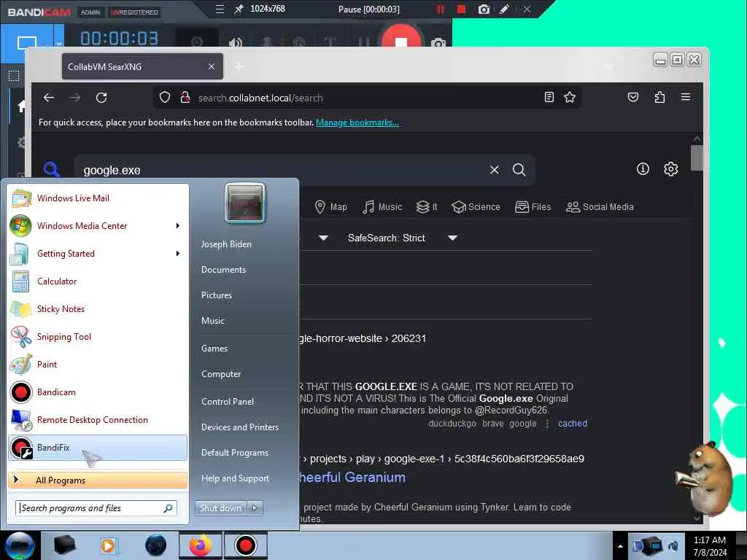Viewport: 747px width, 560px height.
Task: Open the Pocket save icon
Action: [632, 97]
